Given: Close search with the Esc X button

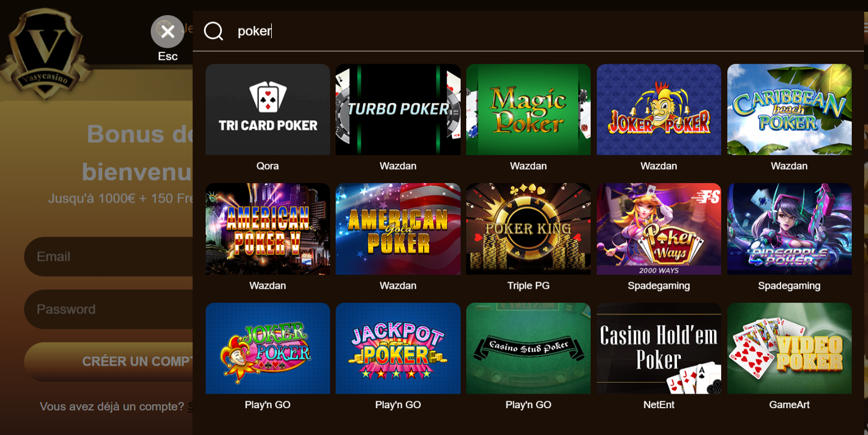Looking at the screenshot, I should [x=168, y=31].
